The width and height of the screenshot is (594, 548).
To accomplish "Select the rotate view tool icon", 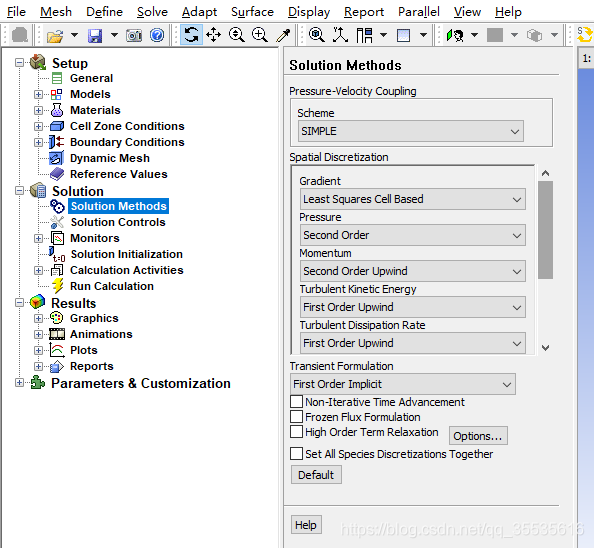I will [191, 35].
